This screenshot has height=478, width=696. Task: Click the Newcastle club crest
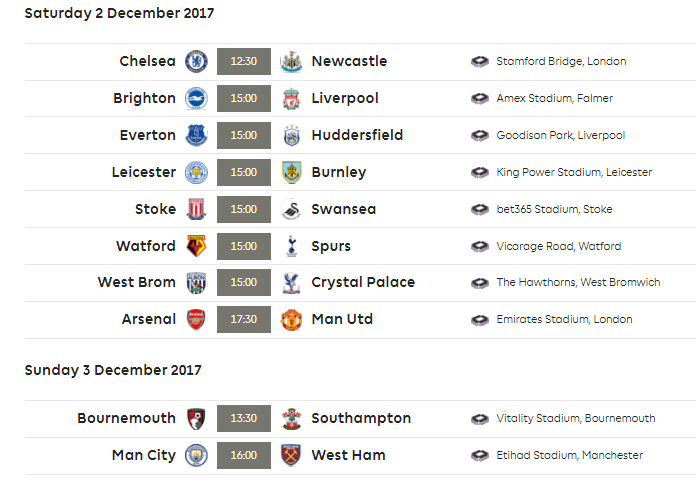tap(292, 61)
